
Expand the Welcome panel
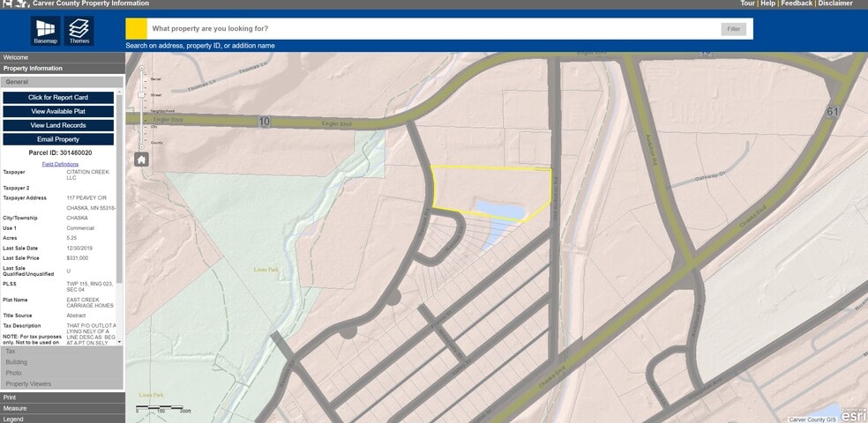point(62,57)
